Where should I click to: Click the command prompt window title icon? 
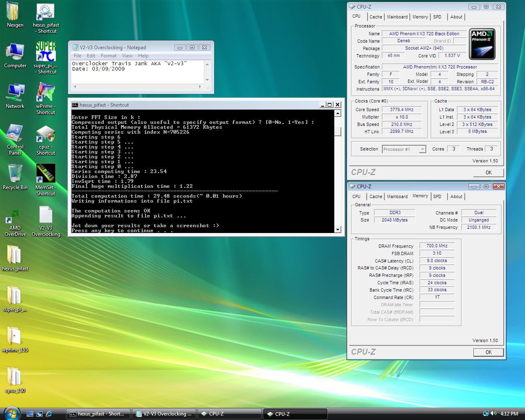(75, 105)
